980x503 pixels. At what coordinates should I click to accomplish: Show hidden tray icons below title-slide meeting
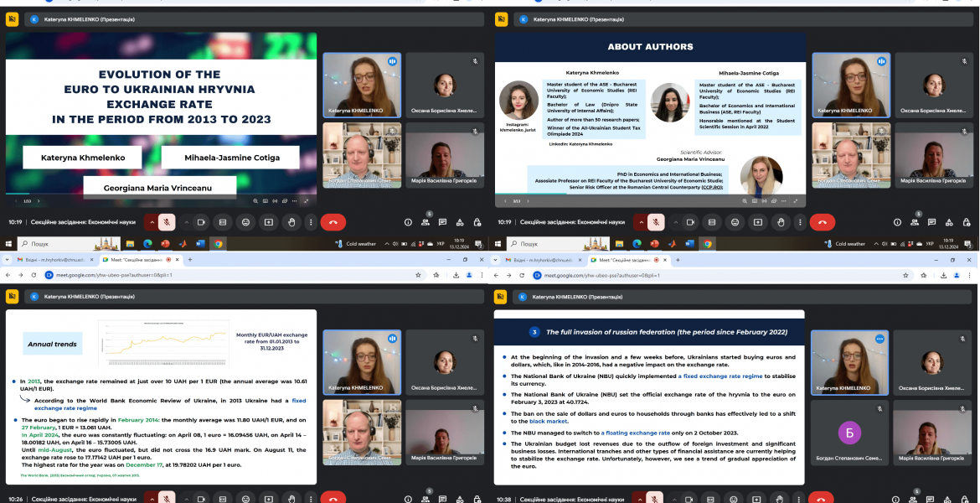pyautogui.click(x=387, y=243)
